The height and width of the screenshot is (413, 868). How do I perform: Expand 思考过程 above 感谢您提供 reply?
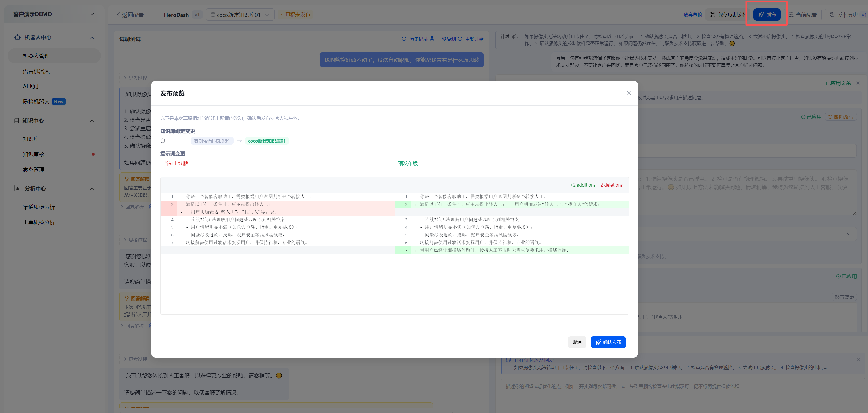point(135,240)
